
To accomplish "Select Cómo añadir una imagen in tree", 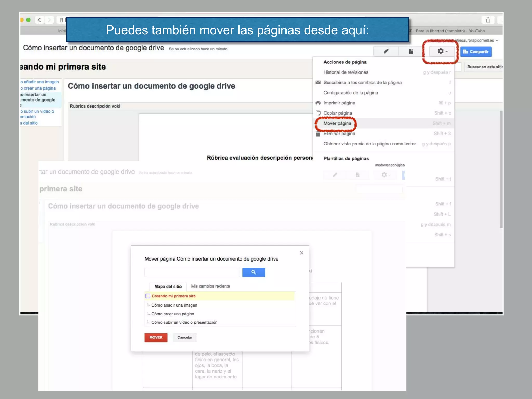I will click(174, 305).
